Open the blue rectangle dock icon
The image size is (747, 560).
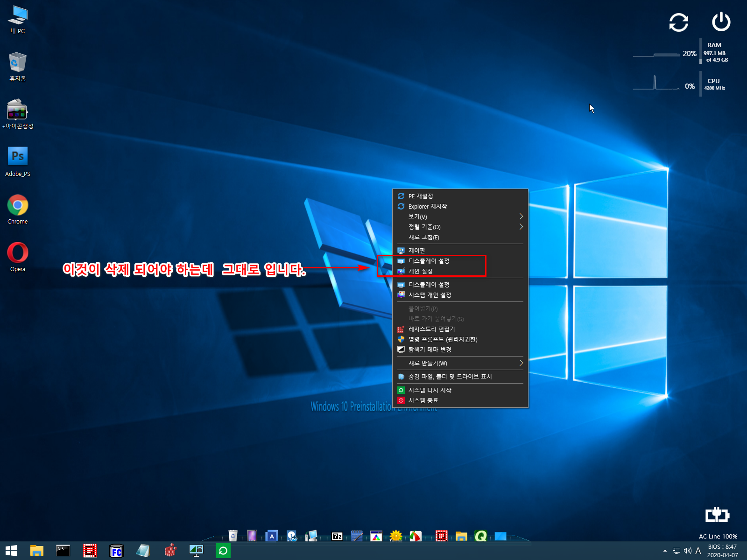[x=500, y=536]
